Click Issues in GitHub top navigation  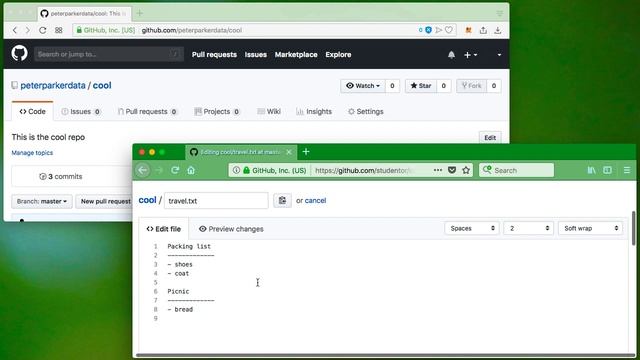coord(256,55)
